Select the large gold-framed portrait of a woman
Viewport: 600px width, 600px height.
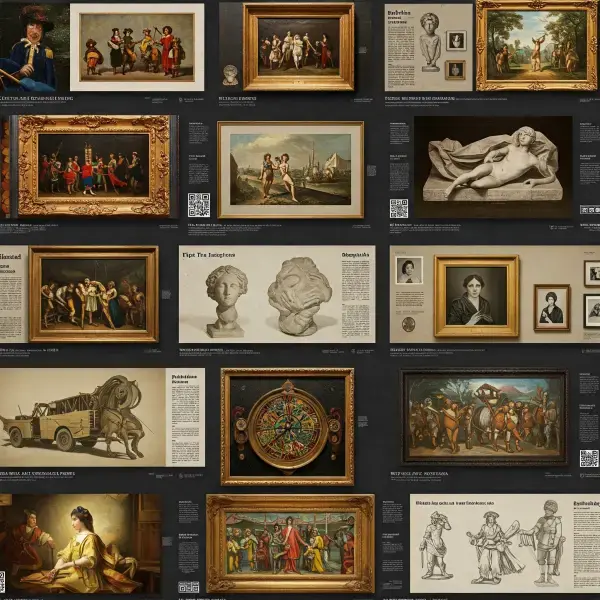click(476, 296)
